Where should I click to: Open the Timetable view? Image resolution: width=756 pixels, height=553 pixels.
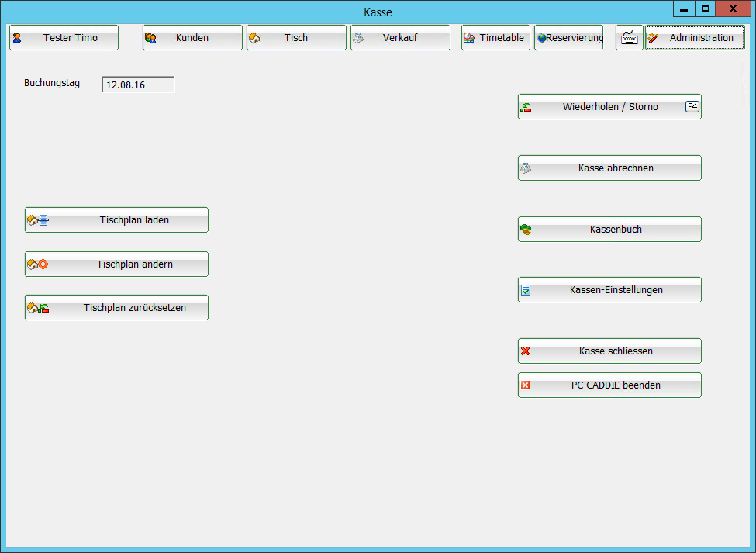point(496,38)
